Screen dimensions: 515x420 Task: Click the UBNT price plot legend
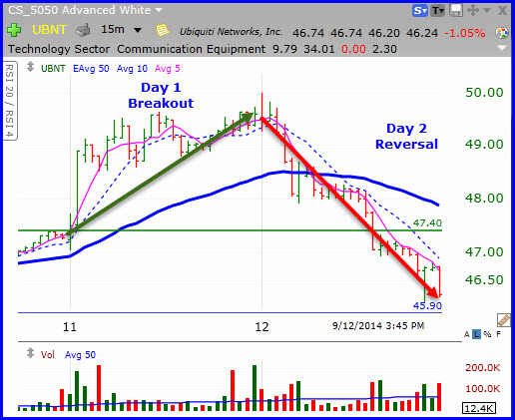coord(53,69)
